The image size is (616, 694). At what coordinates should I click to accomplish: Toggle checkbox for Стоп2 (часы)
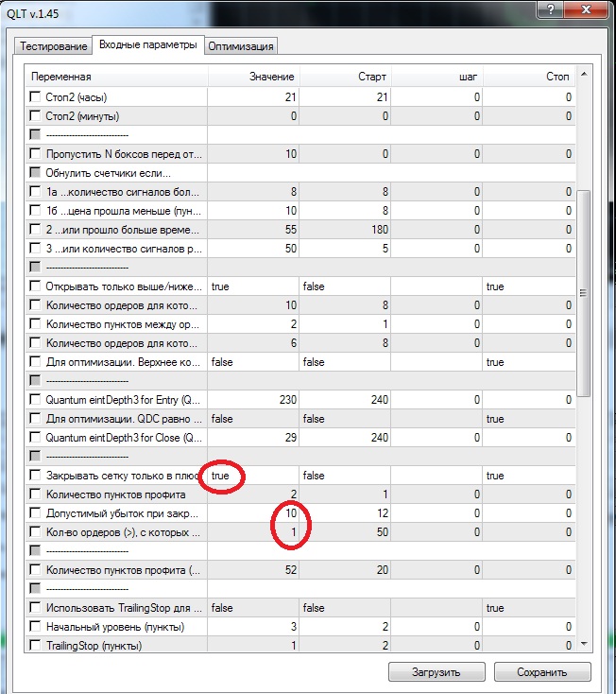pyautogui.click(x=35, y=96)
